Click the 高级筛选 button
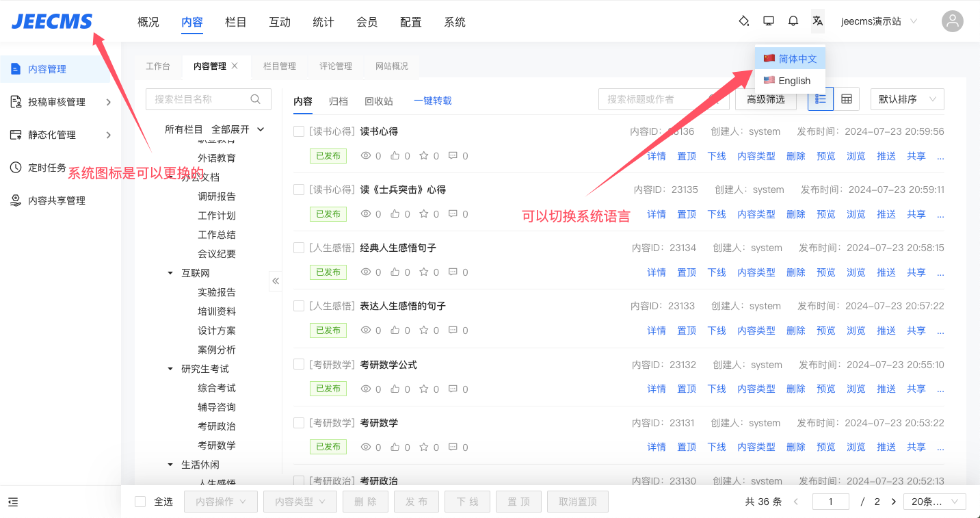The image size is (980, 518). [x=766, y=99]
